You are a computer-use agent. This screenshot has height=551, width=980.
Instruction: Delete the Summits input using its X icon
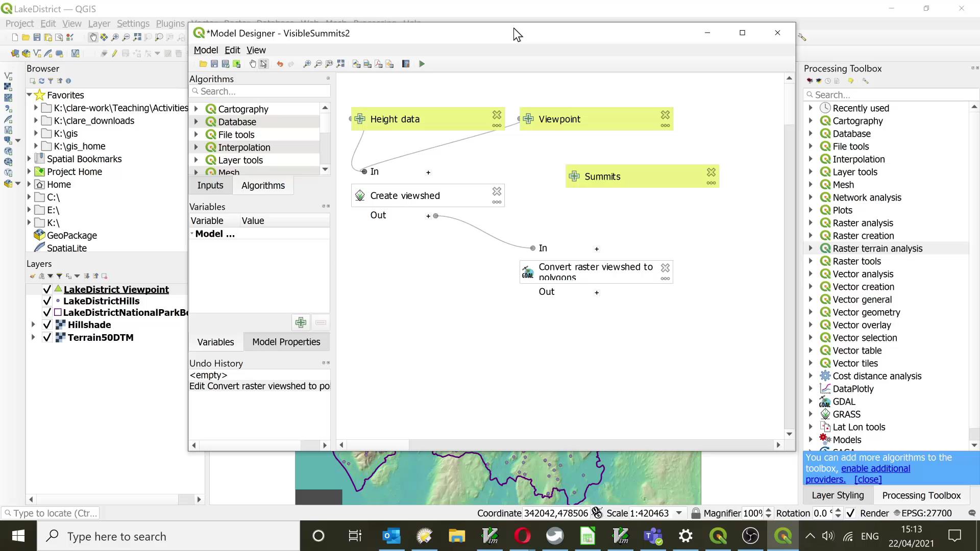point(711,172)
